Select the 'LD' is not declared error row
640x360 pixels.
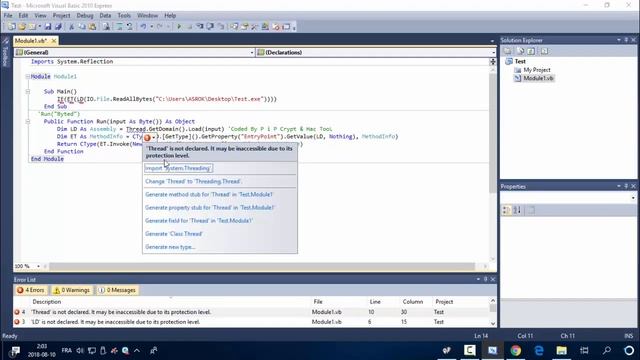pyautogui.click(x=251, y=322)
